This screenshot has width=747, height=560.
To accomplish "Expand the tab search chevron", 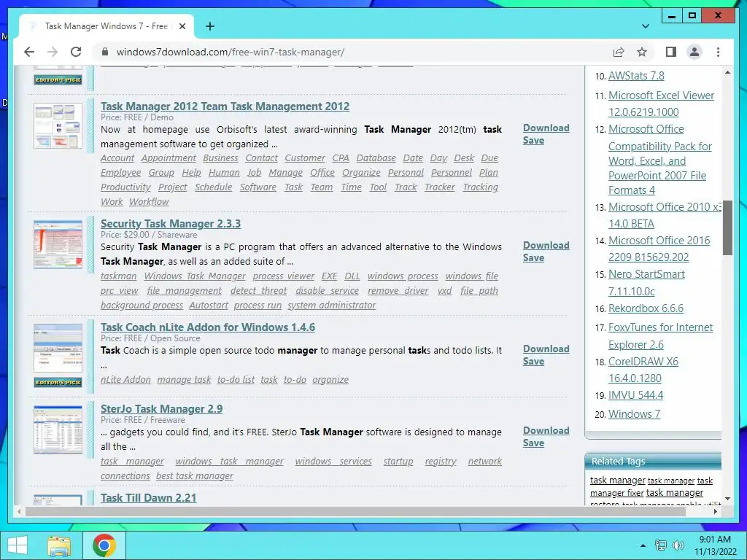I will coord(646,26).
